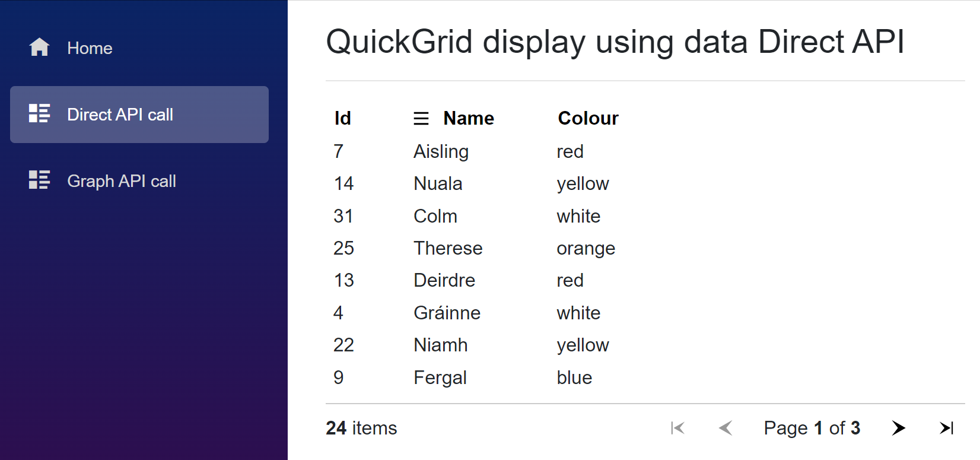Navigate to Home from the sidebar
The image size is (980, 460).
90,47
